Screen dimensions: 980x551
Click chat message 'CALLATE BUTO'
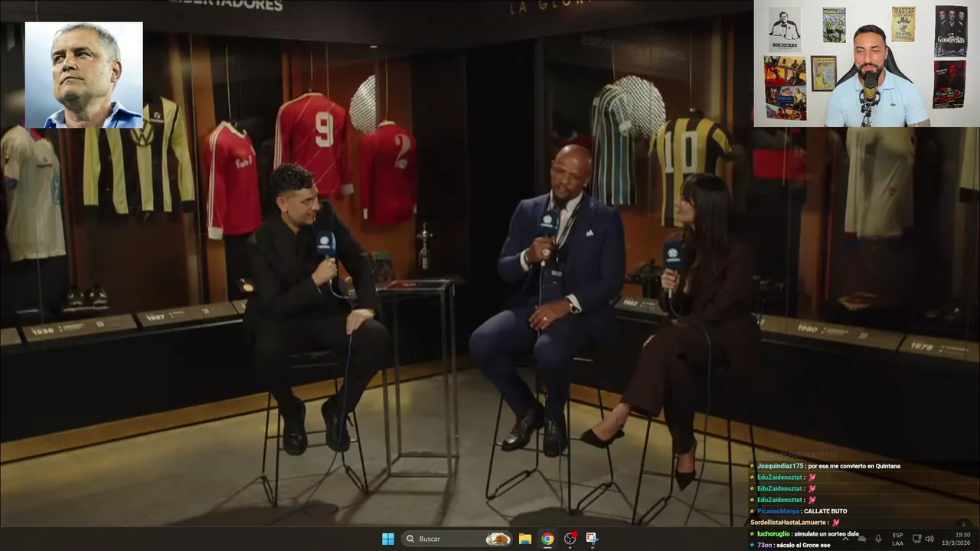(825, 511)
